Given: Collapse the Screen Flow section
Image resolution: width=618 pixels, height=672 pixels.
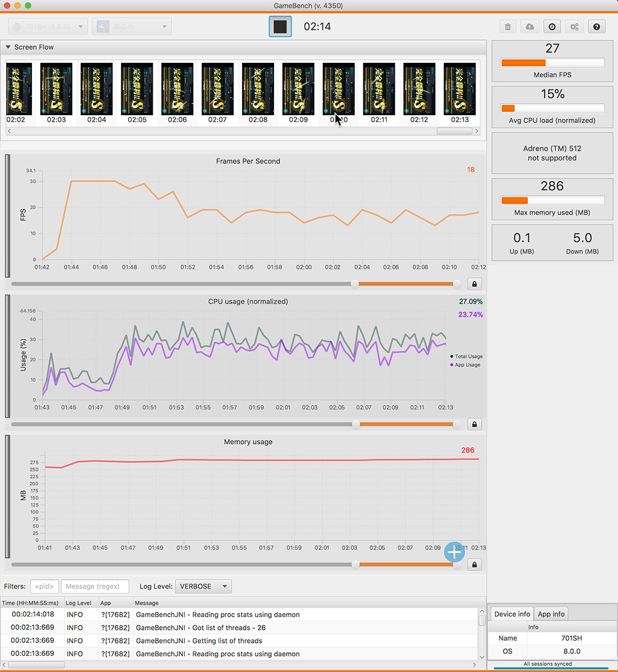Looking at the screenshot, I should [x=8, y=47].
